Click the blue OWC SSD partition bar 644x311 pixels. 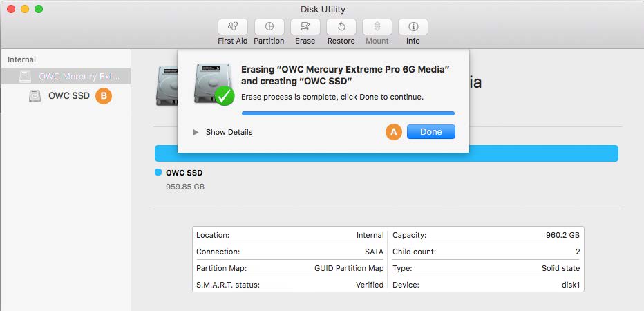click(x=386, y=153)
